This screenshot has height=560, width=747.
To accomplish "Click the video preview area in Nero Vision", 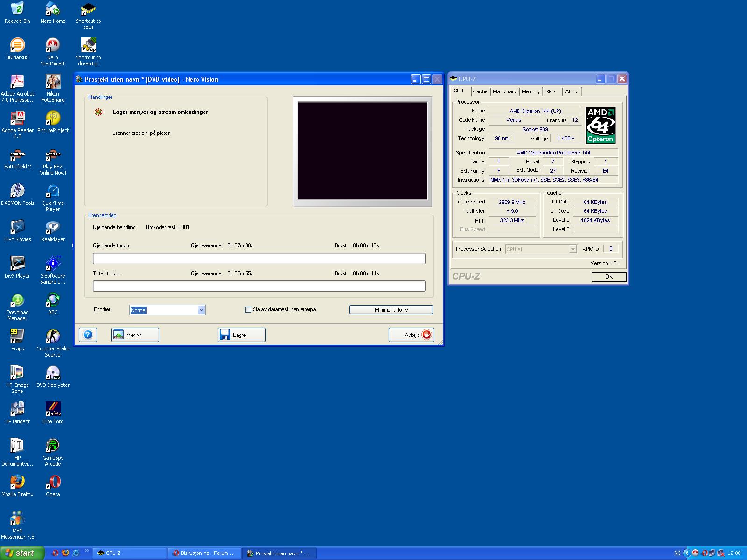I will (363, 151).
